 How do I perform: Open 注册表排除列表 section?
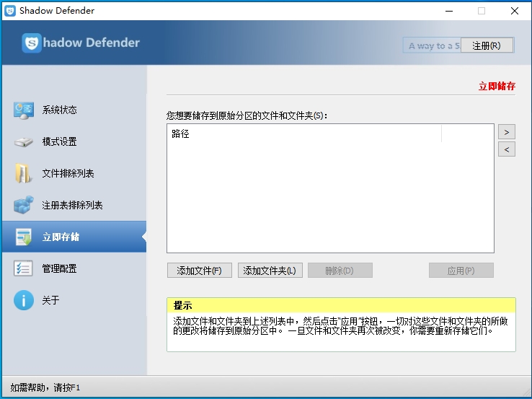click(x=74, y=205)
